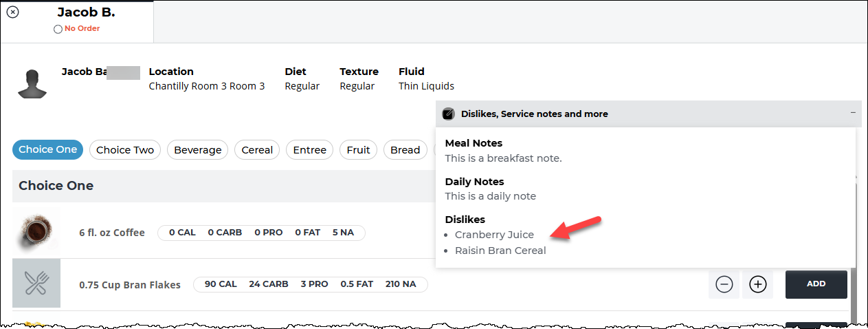Jump to the Entree category
Image resolution: width=868 pixels, height=329 pixels.
pyautogui.click(x=310, y=149)
